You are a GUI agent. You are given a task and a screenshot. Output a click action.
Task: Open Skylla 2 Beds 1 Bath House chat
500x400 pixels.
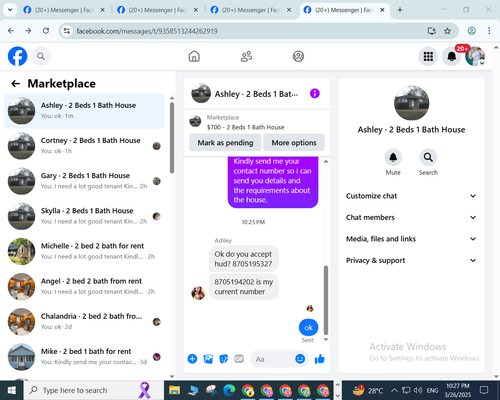[84, 216]
